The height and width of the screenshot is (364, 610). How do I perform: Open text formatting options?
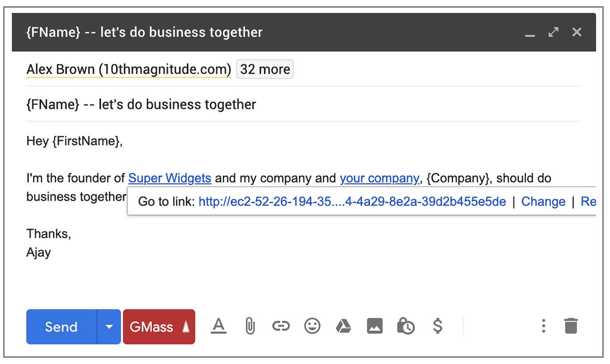pyautogui.click(x=219, y=326)
